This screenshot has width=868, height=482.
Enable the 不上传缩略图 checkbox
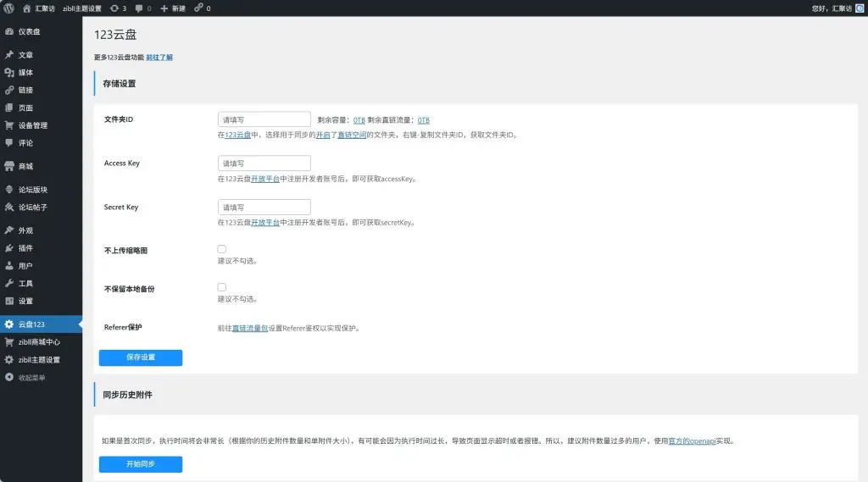222,249
